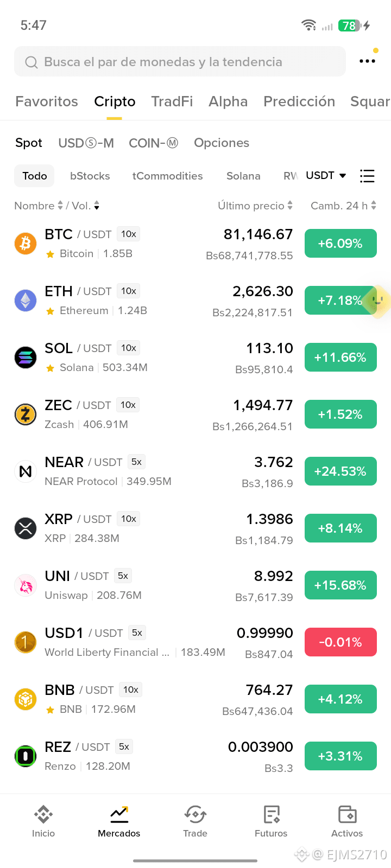Toggle the BNB favorite star
Image resolution: width=391 pixels, height=868 pixels.
click(50, 710)
